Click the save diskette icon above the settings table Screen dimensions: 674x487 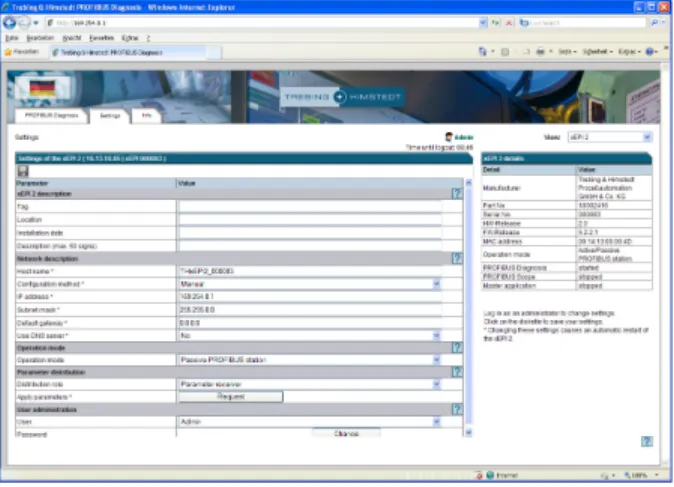click(x=23, y=171)
